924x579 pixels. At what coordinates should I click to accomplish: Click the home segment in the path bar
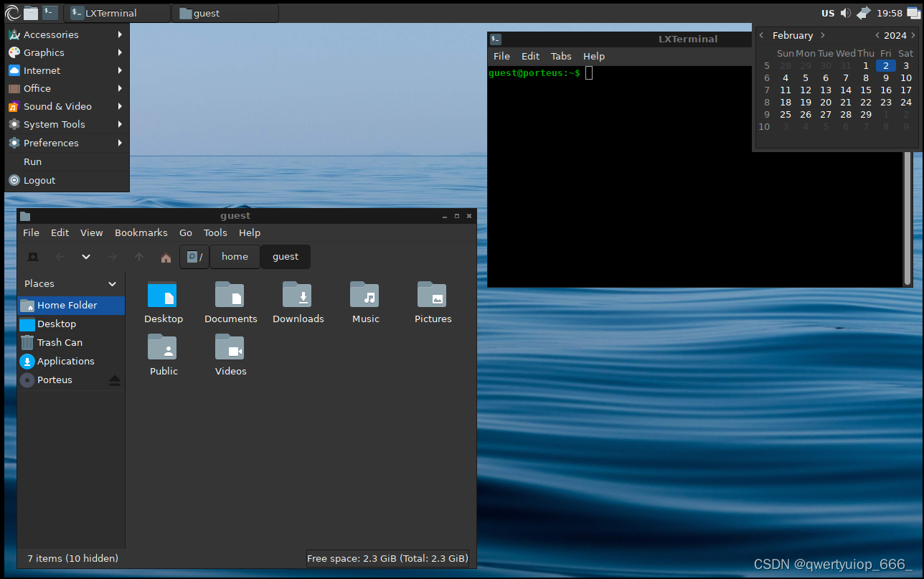click(235, 256)
